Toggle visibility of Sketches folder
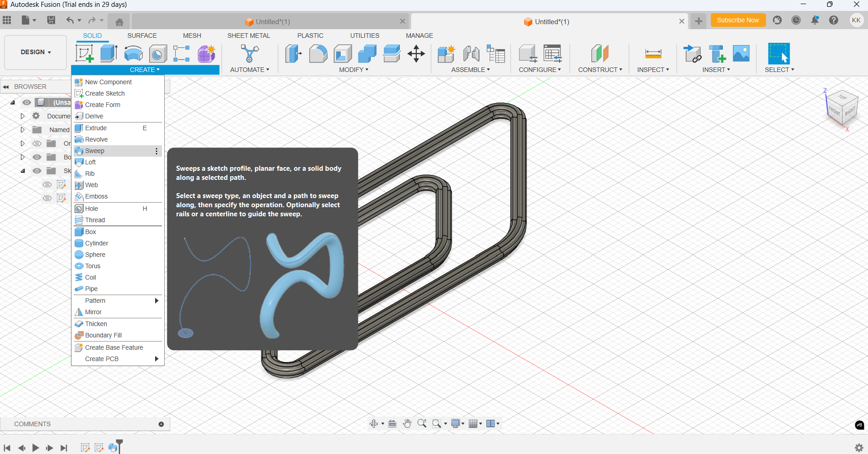This screenshot has width=868, height=454. pyautogui.click(x=37, y=171)
